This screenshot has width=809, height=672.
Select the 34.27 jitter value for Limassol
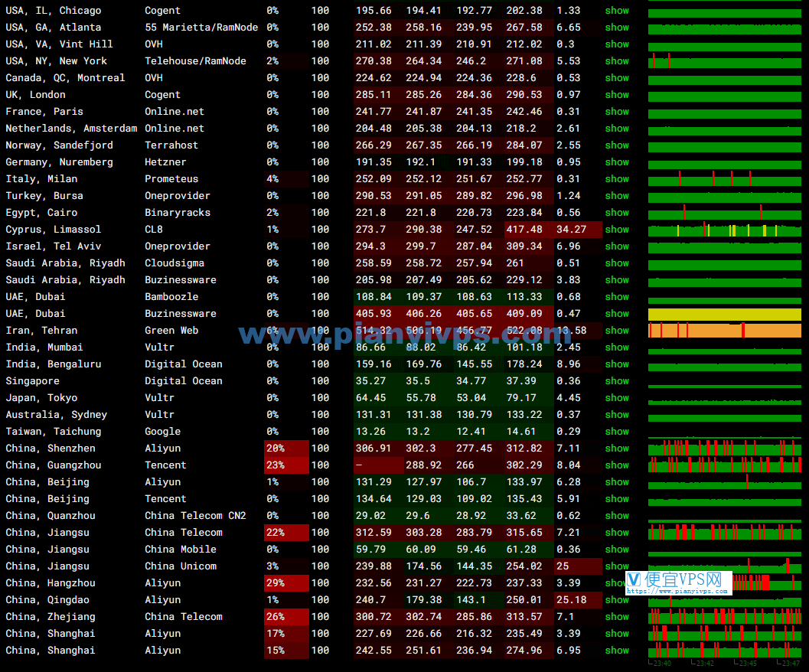point(571,230)
